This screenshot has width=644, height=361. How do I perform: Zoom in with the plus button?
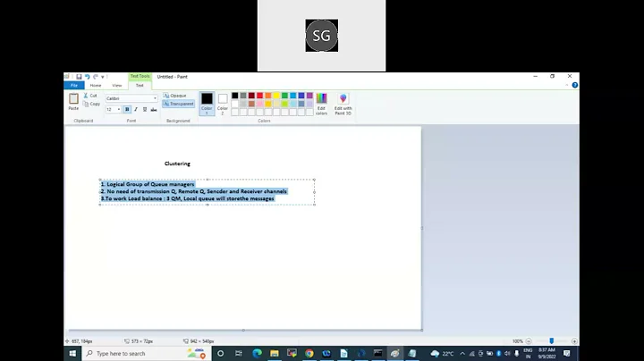click(x=574, y=341)
